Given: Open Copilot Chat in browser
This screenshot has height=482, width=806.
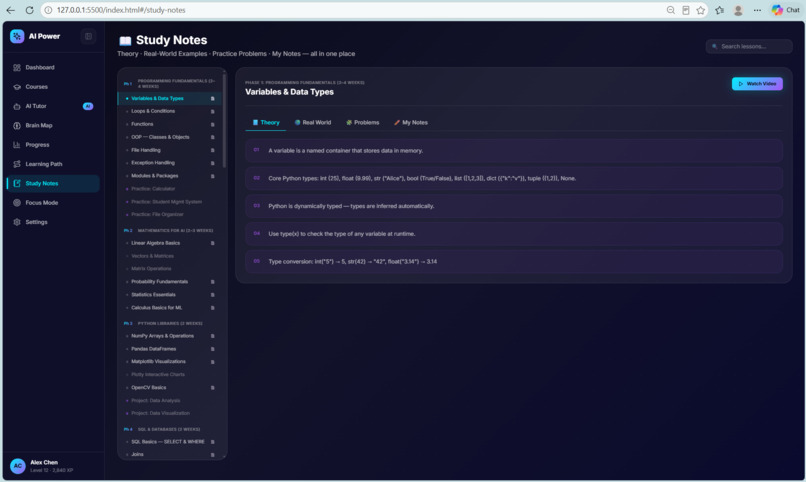Looking at the screenshot, I should 785,10.
